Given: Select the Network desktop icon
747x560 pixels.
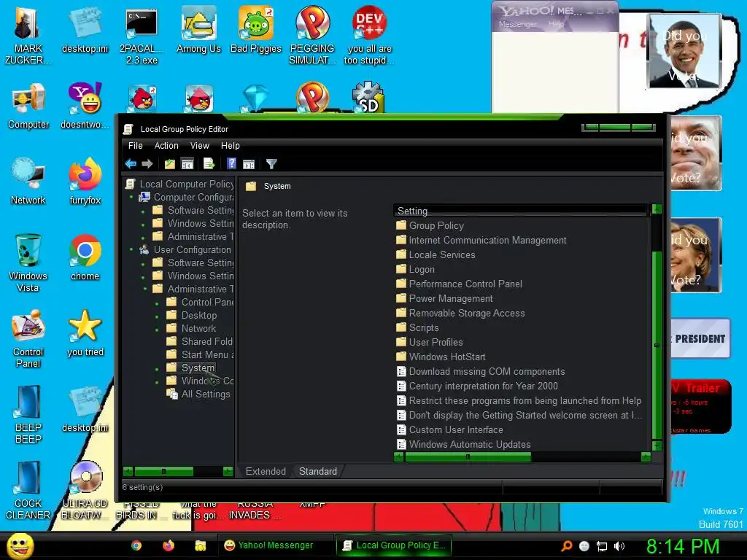Looking at the screenshot, I should click(28, 182).
